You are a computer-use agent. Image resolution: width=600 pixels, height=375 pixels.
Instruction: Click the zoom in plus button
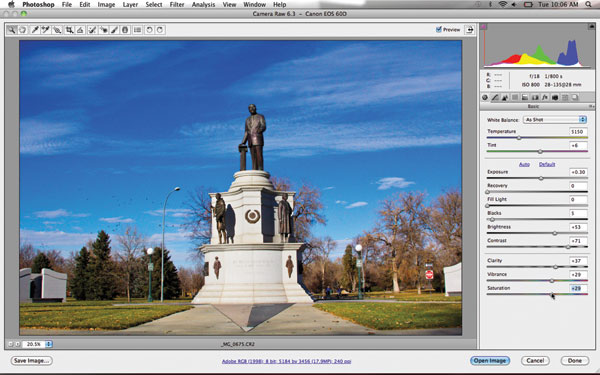(17, 344)
